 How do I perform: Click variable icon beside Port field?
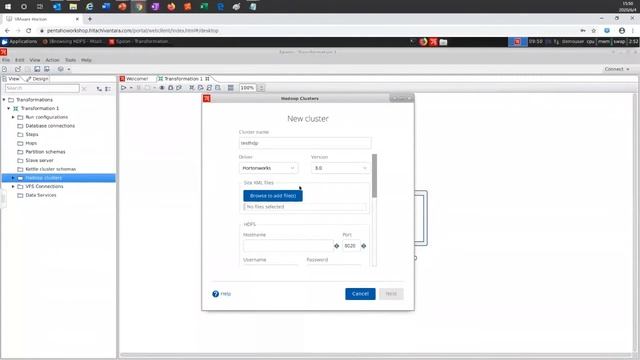364,246
